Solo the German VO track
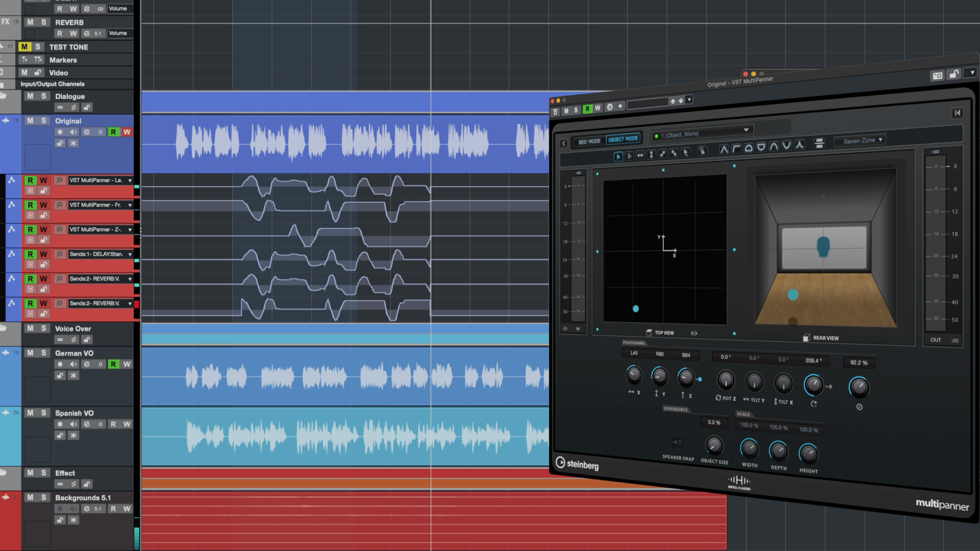Screen dimensions: 980x551 click(x=43, y=353)
